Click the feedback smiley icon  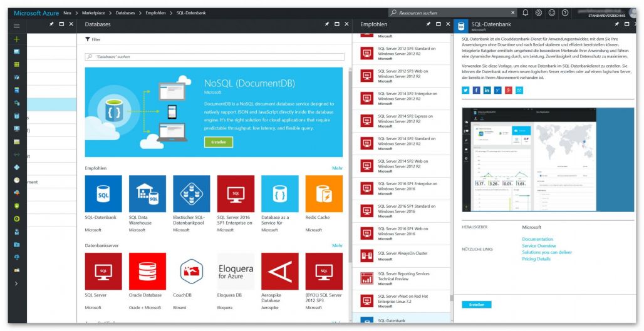pyautogui.click(x=552, y=13)
